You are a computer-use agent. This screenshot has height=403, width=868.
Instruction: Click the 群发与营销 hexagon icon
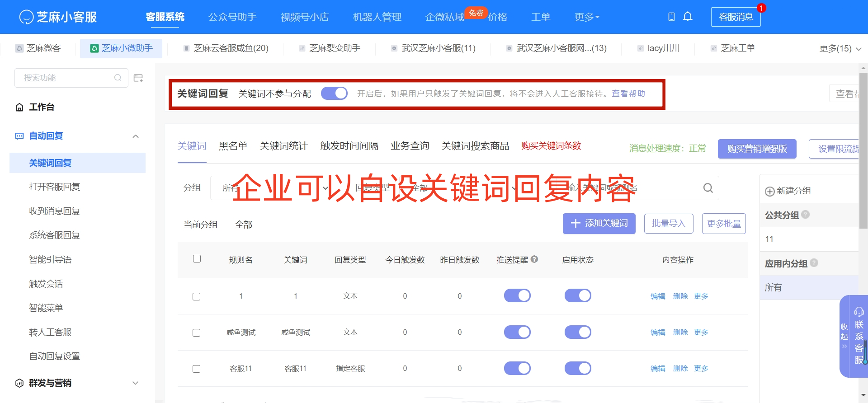(19, 383)
